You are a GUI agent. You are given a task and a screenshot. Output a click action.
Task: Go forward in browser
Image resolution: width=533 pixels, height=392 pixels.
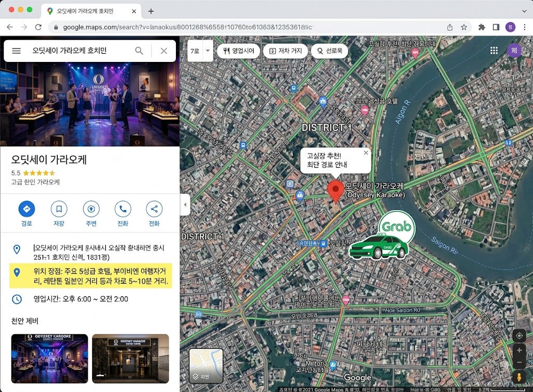click(x=24, y=27)
